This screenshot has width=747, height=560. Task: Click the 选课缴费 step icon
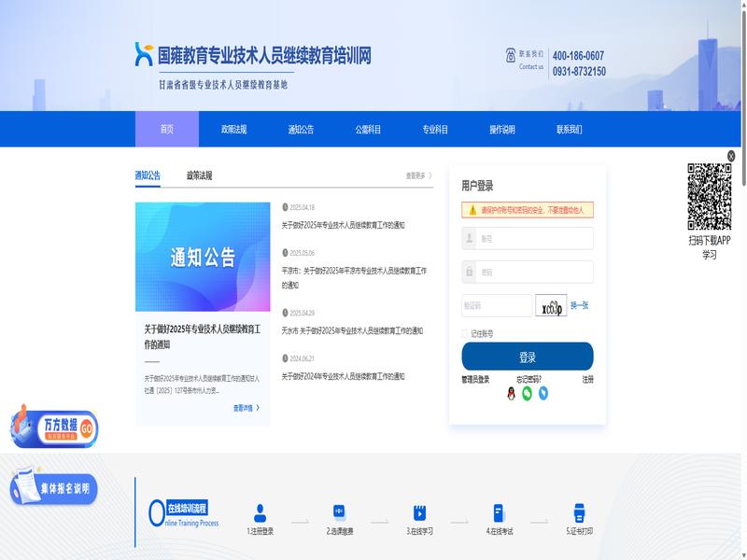[x=340, y=512]
